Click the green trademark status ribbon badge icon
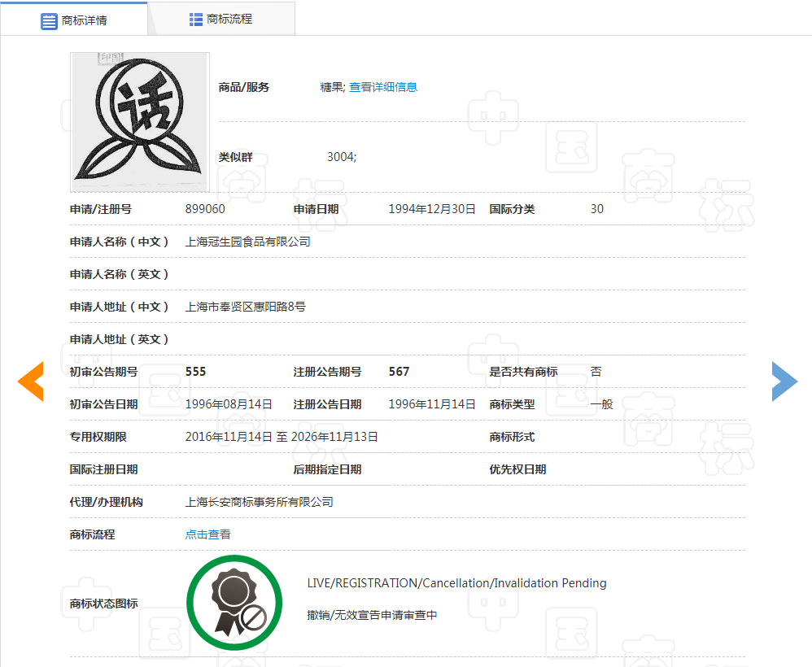The height and width of the screenshot is (667, 812). coord(234,602)
